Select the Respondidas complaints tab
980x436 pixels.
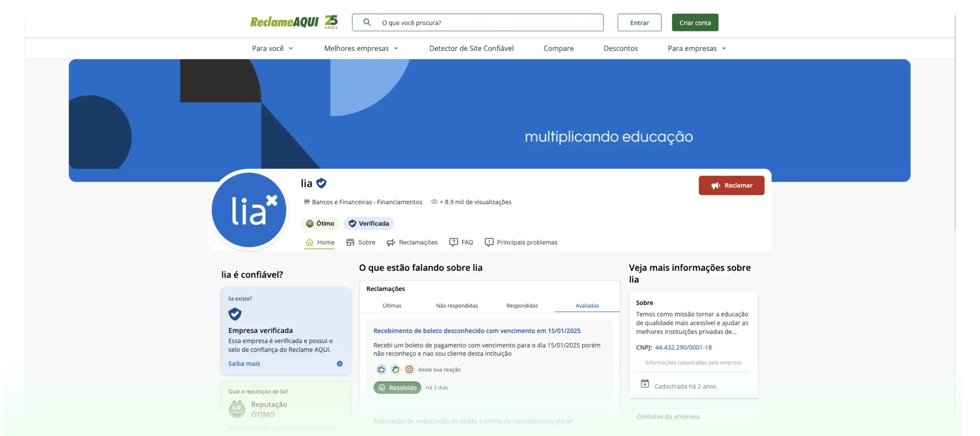pos(522,306)
